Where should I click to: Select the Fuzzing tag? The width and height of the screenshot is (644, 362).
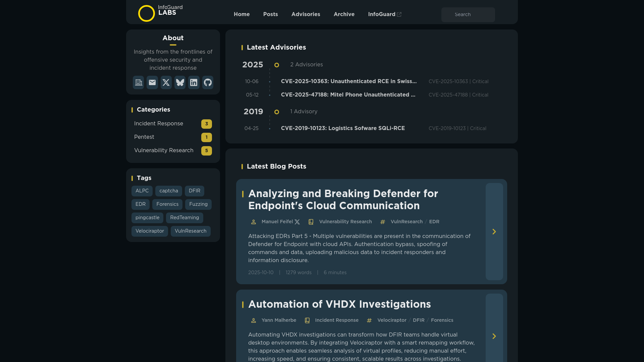click(198, 204)
